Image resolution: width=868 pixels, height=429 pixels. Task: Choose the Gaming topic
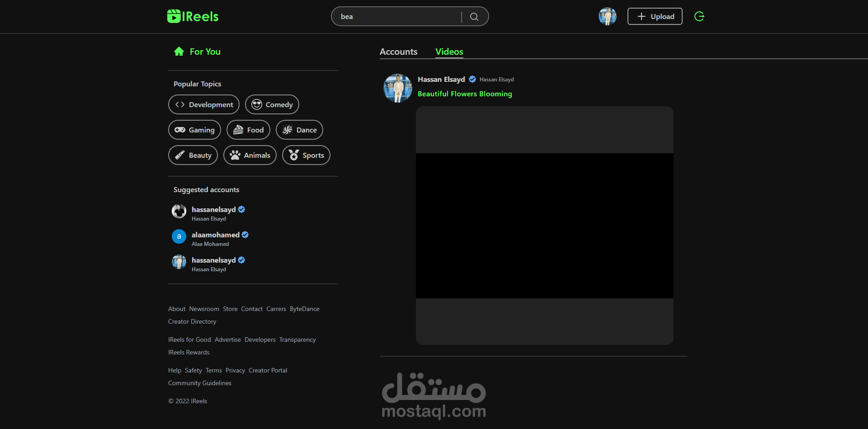[x=194, y=130]
